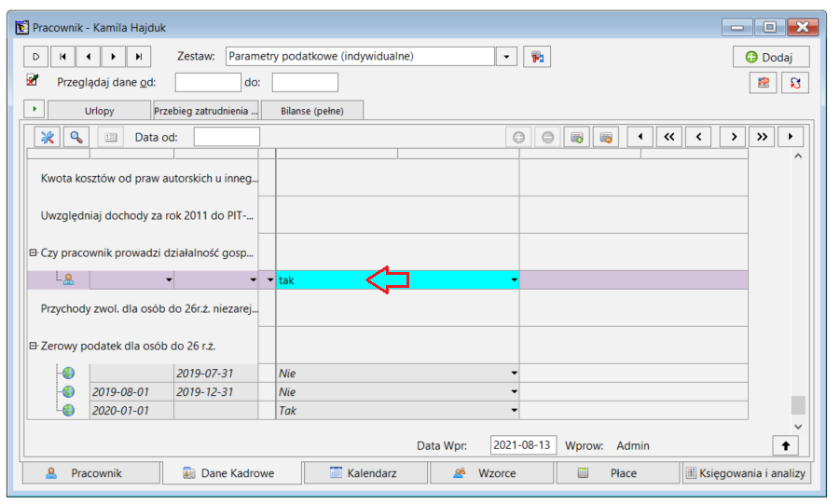The height and width of the screenshot is (504, 840).
Task: Switch to Bilanse (pełne) tab
Action: click(x=312, y=111)
